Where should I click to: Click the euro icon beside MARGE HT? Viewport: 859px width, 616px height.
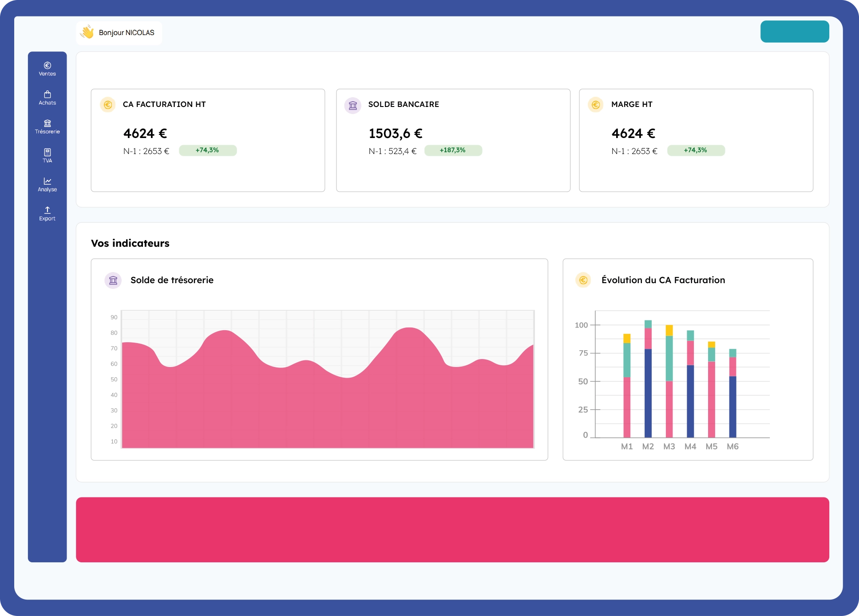point(596,105)
